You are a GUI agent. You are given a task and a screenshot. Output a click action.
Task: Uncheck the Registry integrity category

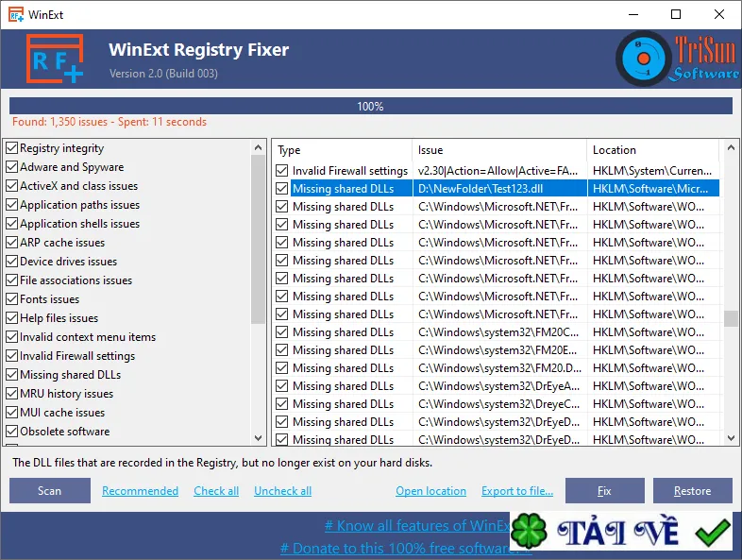coord(12,148)
